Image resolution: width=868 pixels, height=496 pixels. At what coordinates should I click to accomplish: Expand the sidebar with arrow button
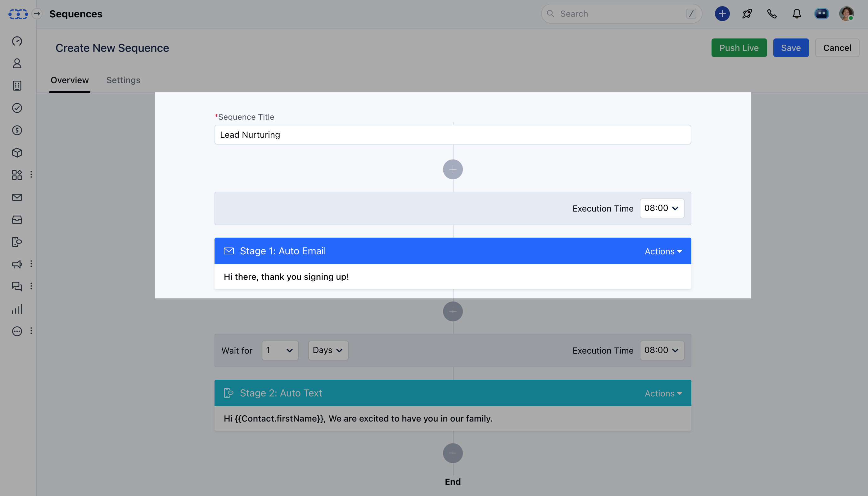coord(37,14)
